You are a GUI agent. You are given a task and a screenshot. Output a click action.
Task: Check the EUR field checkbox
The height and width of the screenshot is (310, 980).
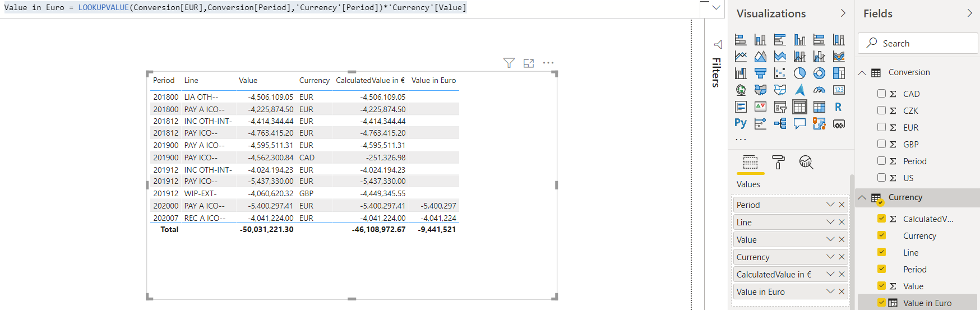[881, 127]
